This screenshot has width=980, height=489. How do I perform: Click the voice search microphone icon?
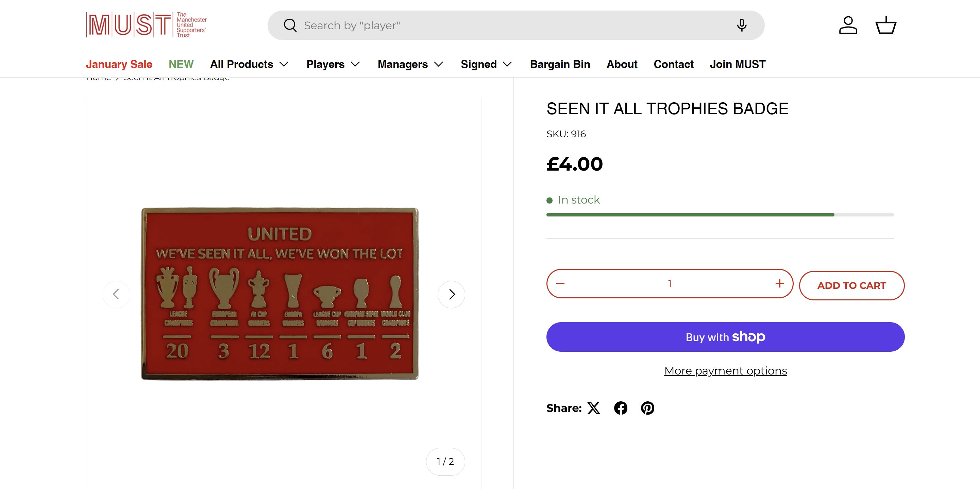741,25
